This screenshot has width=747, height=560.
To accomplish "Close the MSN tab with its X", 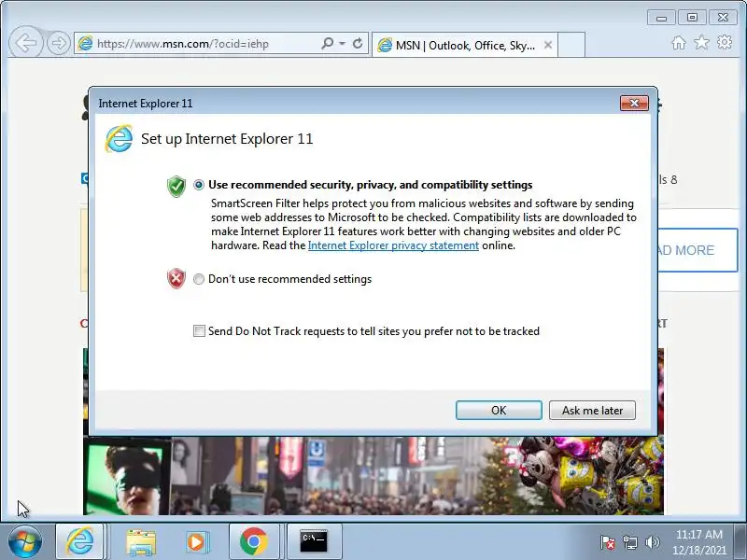I will click(x=548, y=45).
